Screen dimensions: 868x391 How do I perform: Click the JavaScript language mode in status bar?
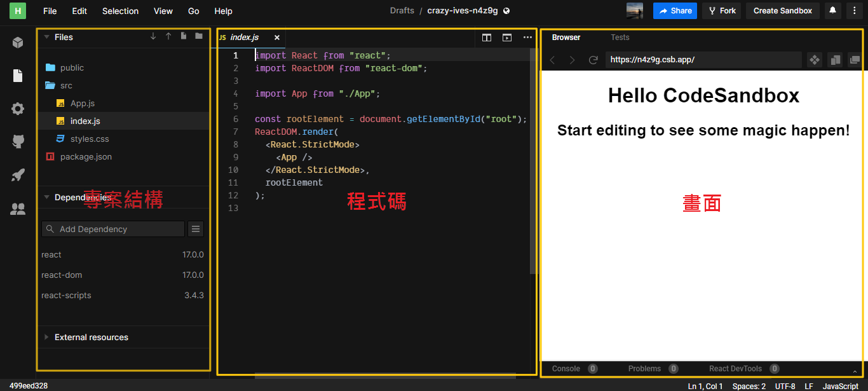tap(841, 386)
